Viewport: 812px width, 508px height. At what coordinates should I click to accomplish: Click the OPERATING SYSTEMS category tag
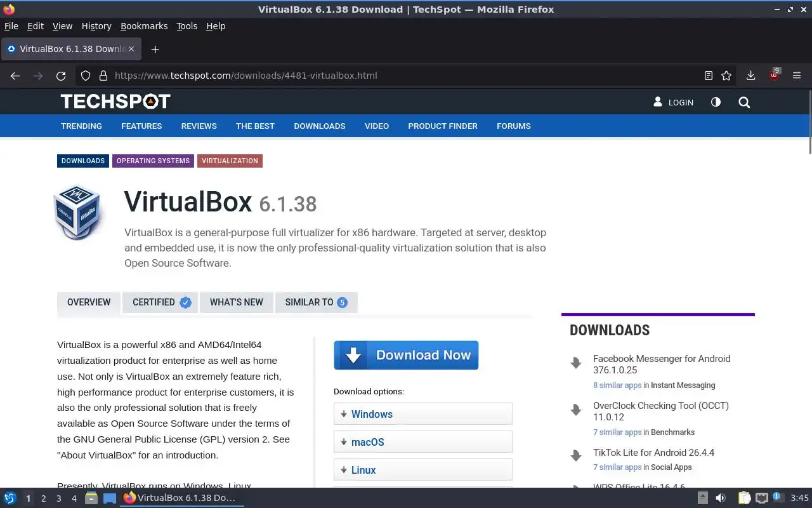coord(153,161)
